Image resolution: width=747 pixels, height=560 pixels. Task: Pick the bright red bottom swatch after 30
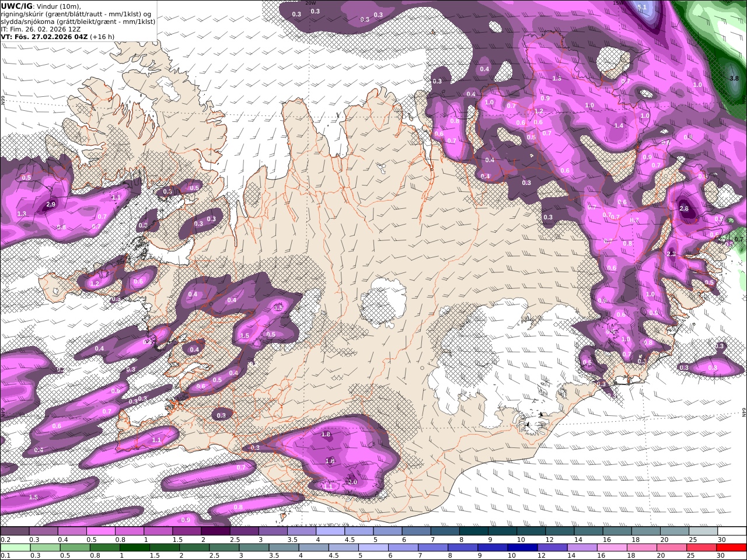tap(732, 547)
